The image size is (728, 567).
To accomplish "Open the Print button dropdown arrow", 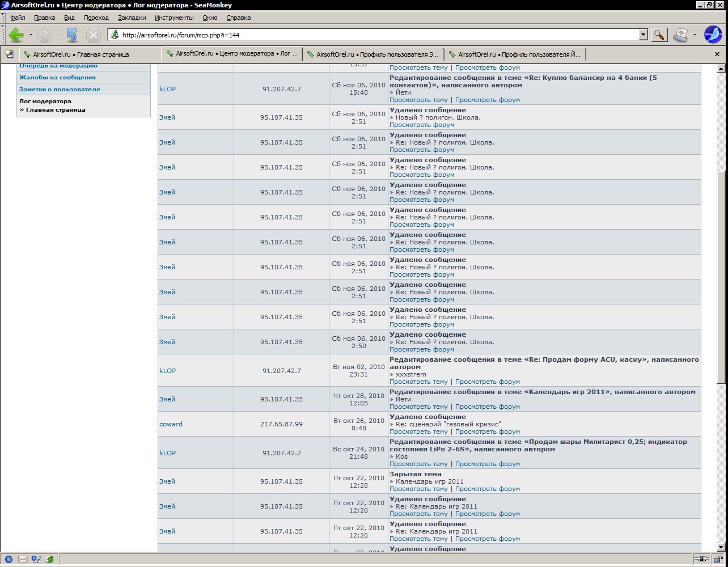I will pos(695,35).
